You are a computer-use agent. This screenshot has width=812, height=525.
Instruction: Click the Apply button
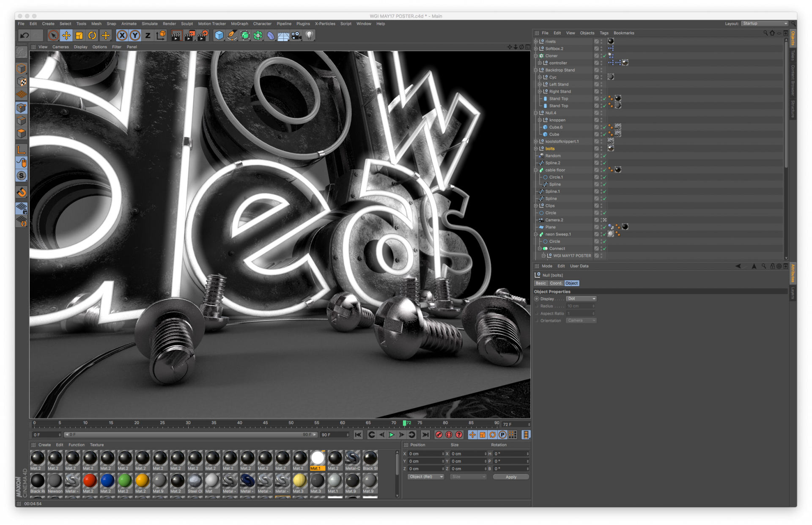[510, 477]
